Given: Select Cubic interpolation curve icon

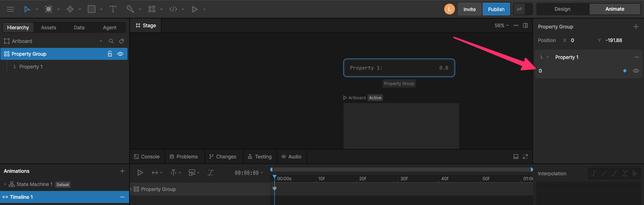Looking at the screenshot, I should click(x=614, y=174).
